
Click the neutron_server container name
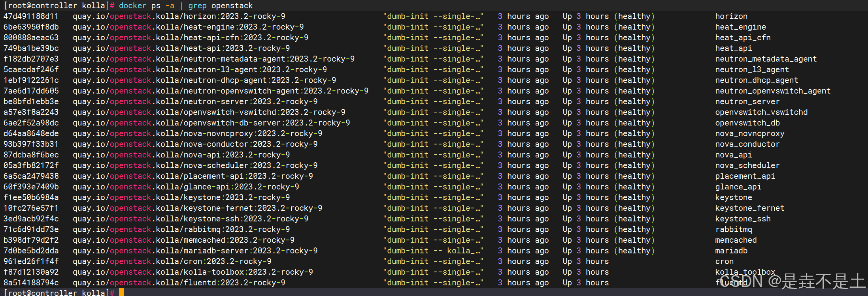pos(747,101)
